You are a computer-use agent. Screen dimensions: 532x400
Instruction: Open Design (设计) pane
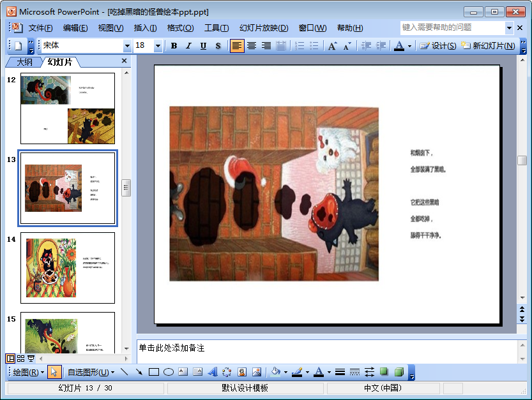tap(438, 46)
